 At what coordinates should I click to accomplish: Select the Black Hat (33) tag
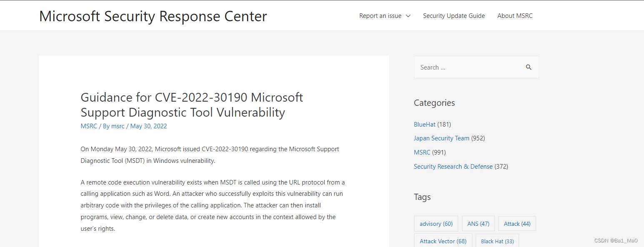[x=497, y=241]
